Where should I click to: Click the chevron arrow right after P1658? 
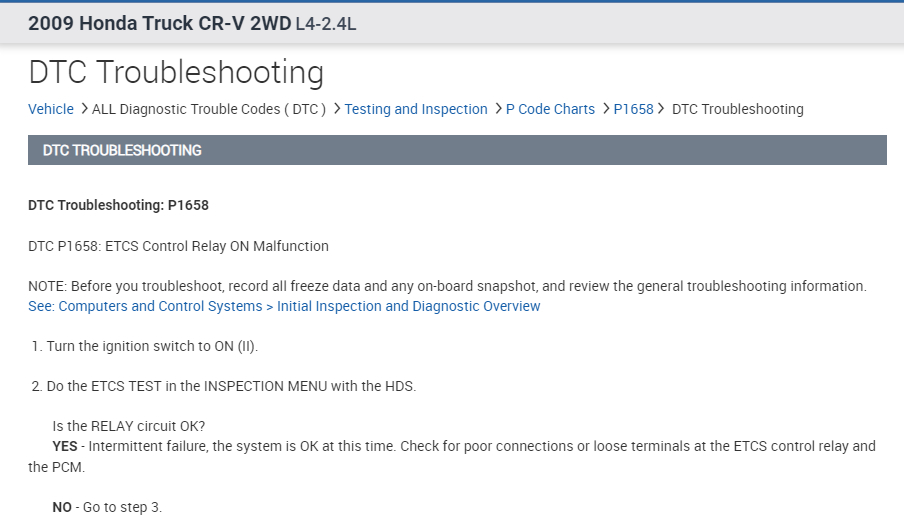(x=662, y=108)
